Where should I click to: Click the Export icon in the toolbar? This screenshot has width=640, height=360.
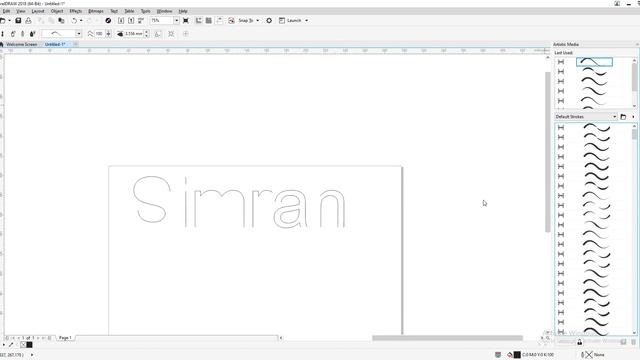pyautogui.click(x=131, y=20)
